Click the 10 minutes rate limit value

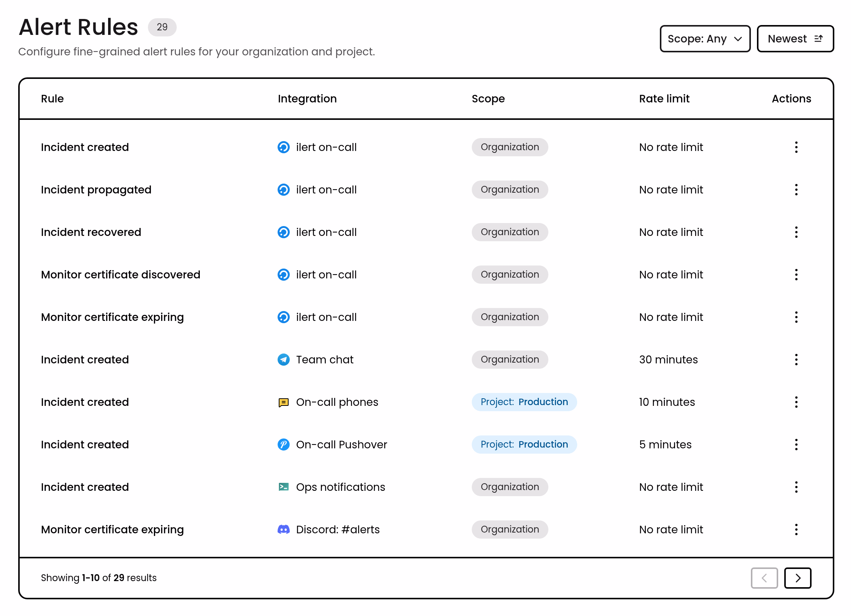tap(667, 402)
